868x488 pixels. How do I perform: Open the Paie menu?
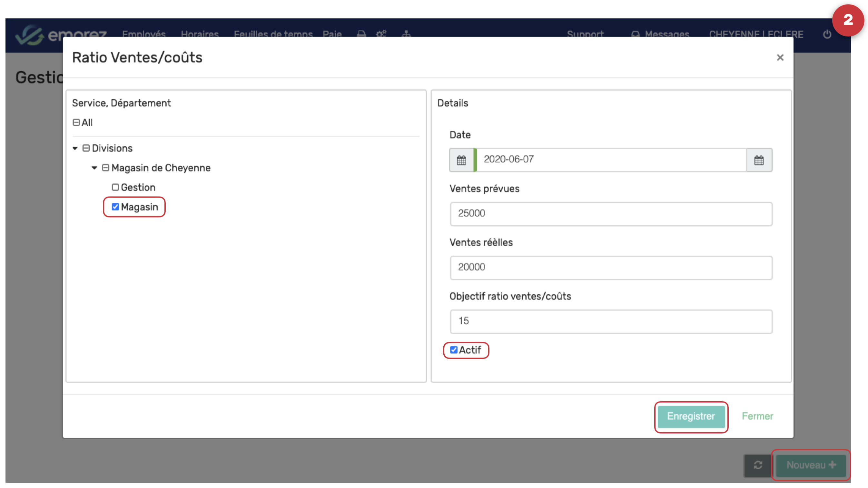coord(332,34)
